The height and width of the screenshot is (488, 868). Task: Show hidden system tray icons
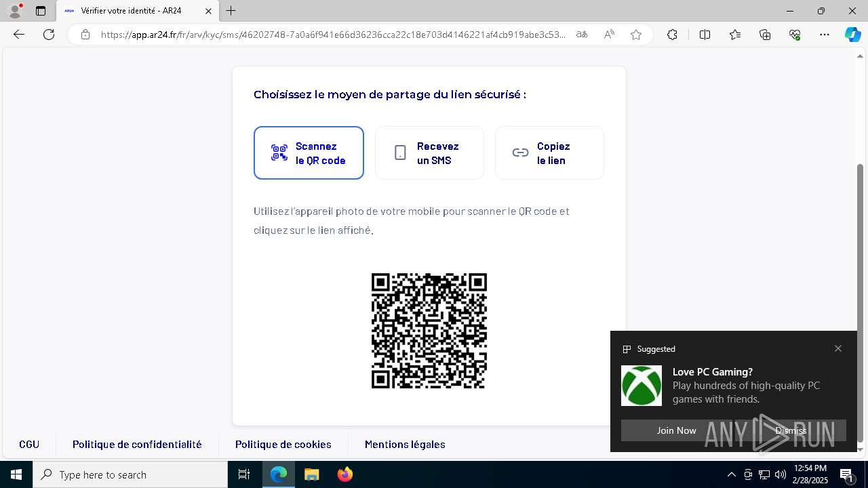click(731, 474)
